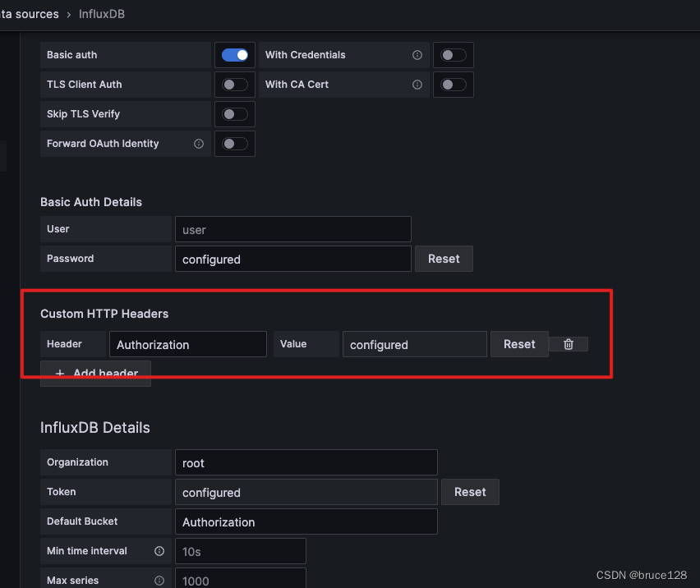Edit the Default Bucket field
Viewport: 700px width, 588px height.
[306, 521]
